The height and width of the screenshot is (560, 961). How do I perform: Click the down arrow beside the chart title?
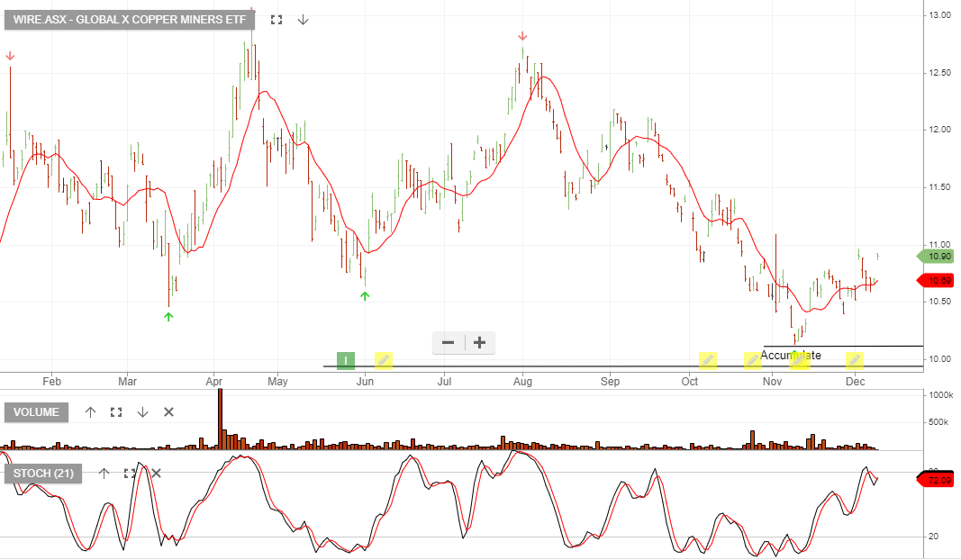(x=303, y=19)
